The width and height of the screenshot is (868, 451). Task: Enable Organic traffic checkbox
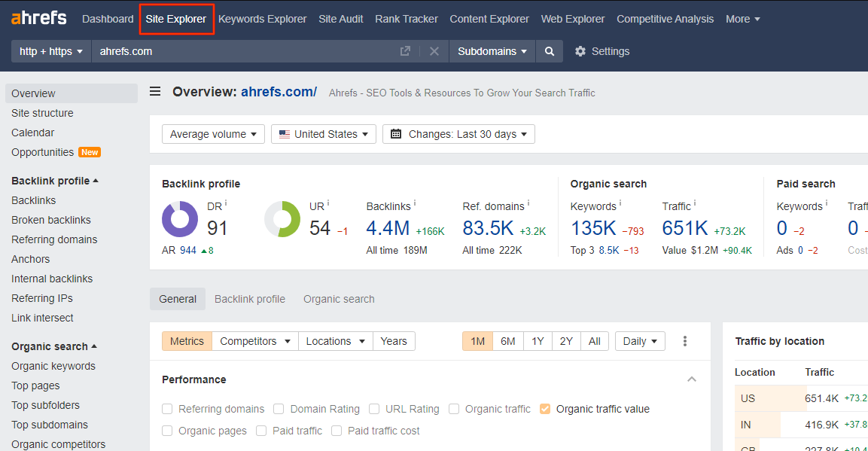pyautogui.click(x=454, y=409)
